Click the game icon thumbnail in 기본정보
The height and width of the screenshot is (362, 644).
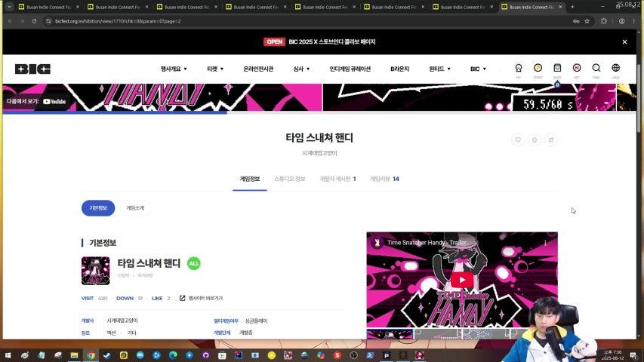point(95,271)
